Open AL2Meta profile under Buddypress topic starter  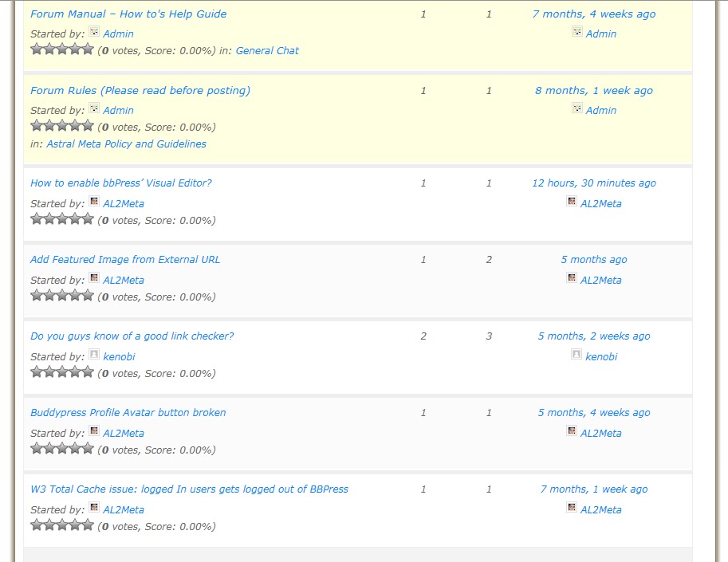coord(124,434)
